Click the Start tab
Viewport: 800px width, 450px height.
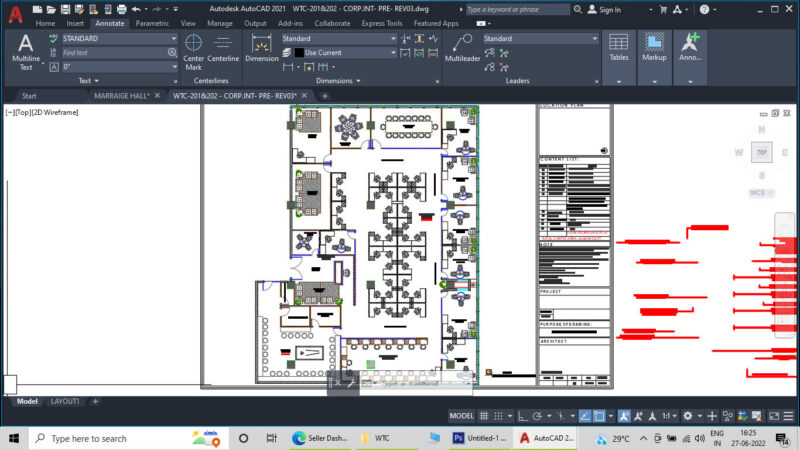pyautogui.click(x=29, y=95)
